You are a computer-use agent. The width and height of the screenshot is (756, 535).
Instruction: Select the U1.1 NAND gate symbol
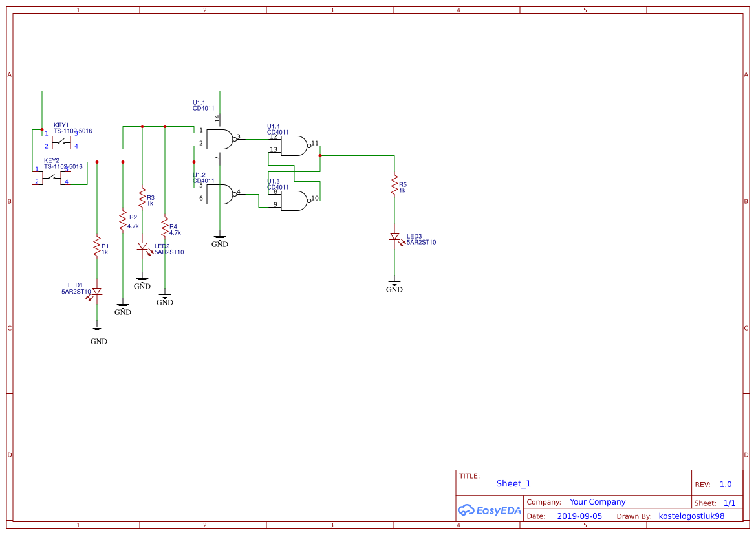coord(220,138)
